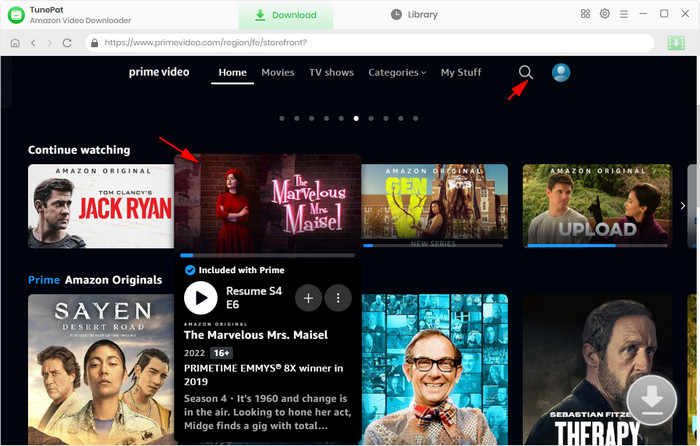Open the three-dot more options button
Screen dimensions: 700x446
tap(338, 298)
